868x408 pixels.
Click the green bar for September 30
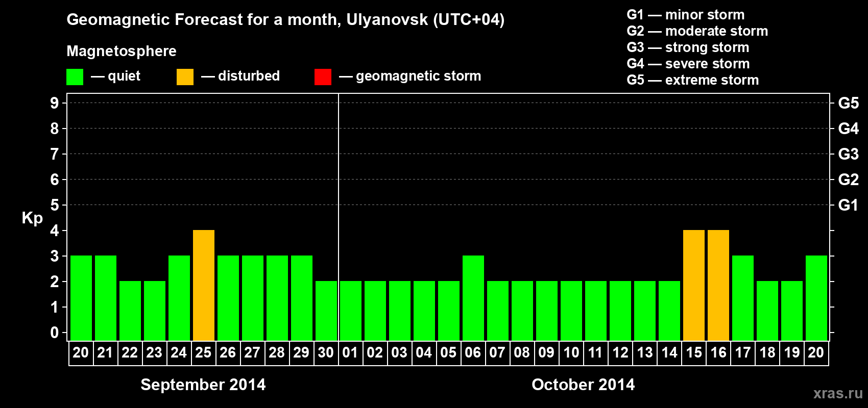tap(326, 311)
